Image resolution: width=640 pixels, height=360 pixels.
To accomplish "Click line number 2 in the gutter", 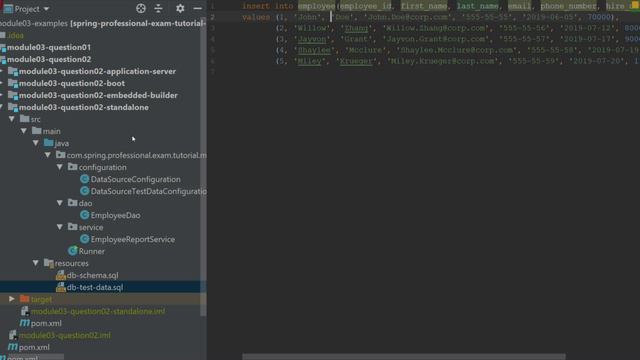I will pos(213,17).
